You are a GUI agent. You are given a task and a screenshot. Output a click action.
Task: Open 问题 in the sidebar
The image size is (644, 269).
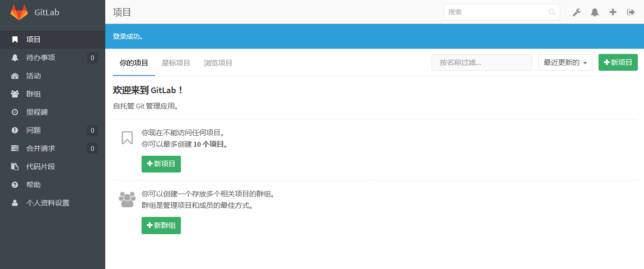(53, 130)
